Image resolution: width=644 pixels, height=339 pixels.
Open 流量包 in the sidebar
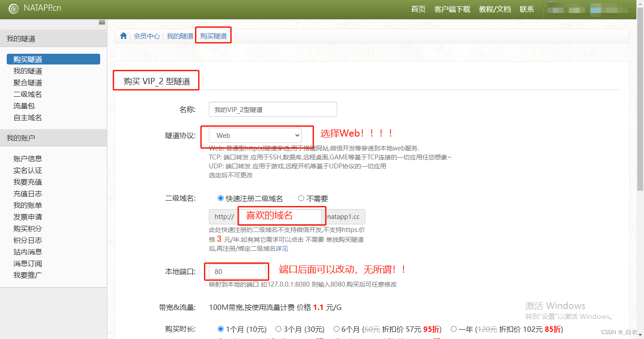coord(24,106)
